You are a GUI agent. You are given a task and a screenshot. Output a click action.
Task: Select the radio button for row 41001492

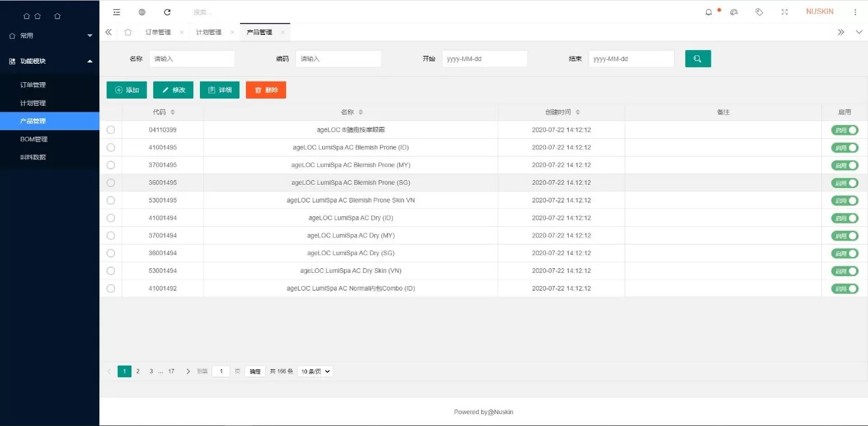point(110,289)
